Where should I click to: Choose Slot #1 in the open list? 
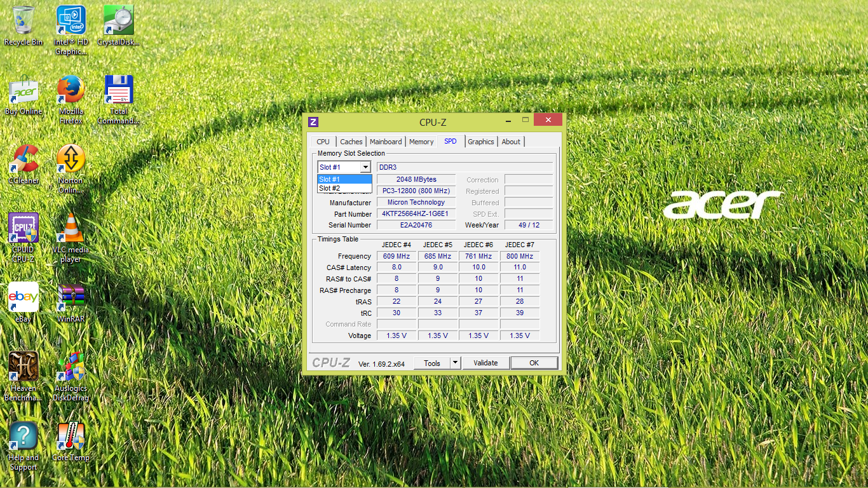344,179
